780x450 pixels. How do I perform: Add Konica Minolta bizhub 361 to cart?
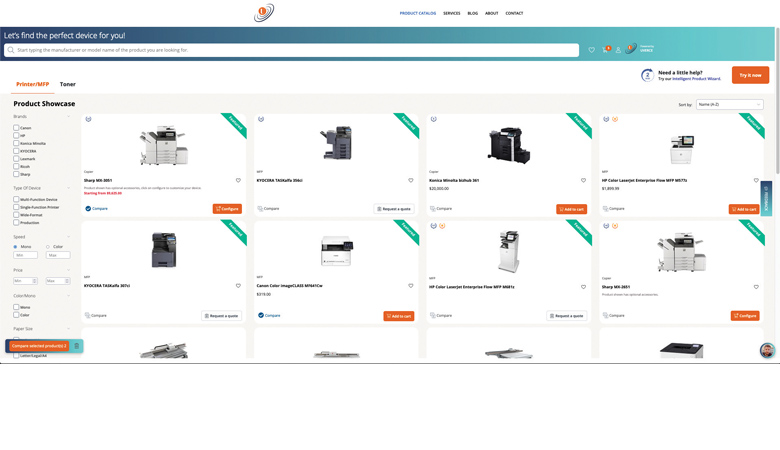click(572, 209)
